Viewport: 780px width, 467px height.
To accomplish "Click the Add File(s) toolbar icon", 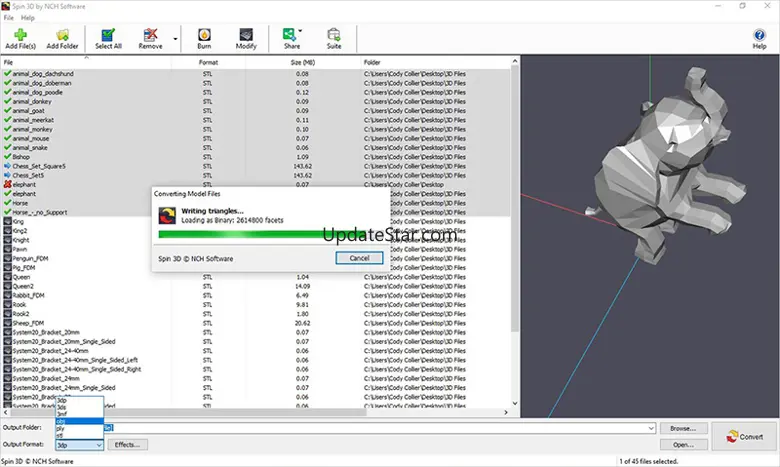I will (x=21, y=38).
